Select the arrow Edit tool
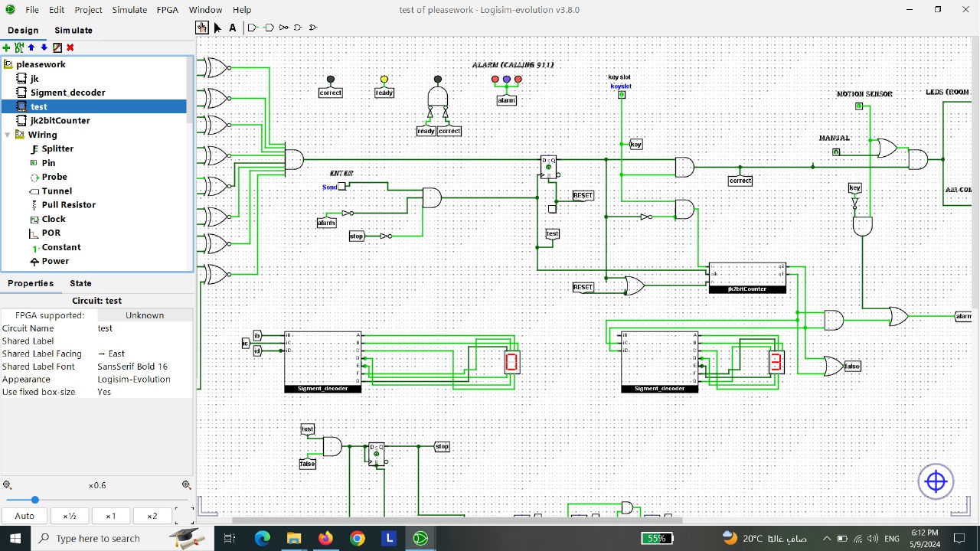 tap(217, 28)
